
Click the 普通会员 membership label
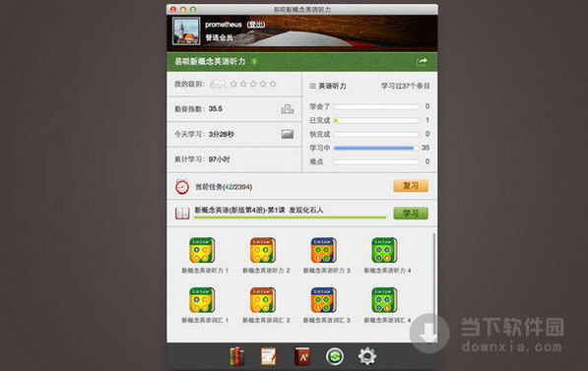pyautogui.click(x=219, y=37)
